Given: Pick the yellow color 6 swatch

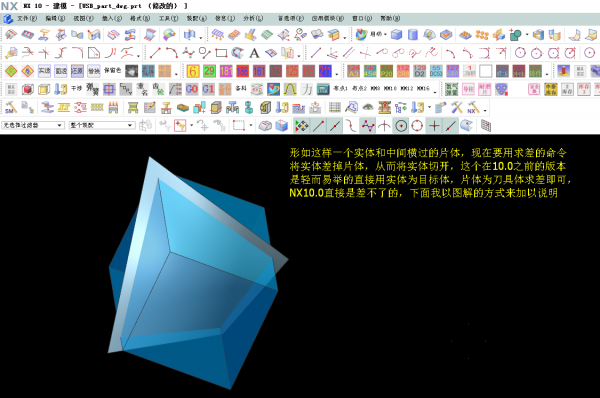Looking at the screenshot, I should click(x=193, y=71).
